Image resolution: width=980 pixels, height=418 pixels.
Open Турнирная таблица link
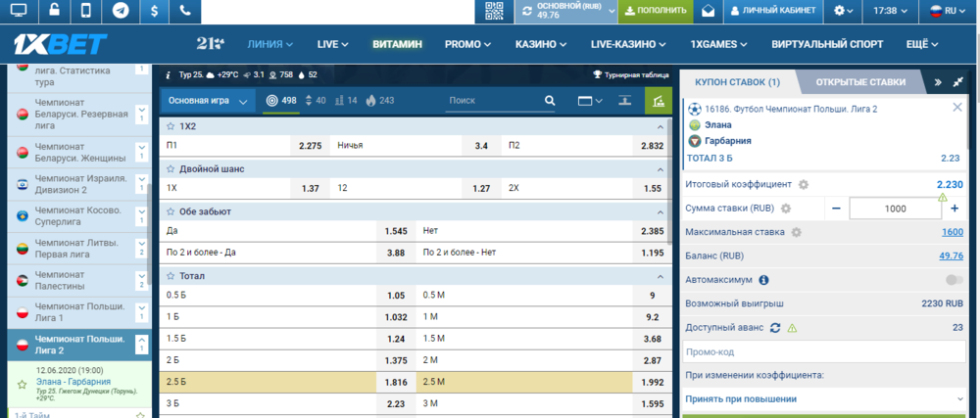pos(631,74)
